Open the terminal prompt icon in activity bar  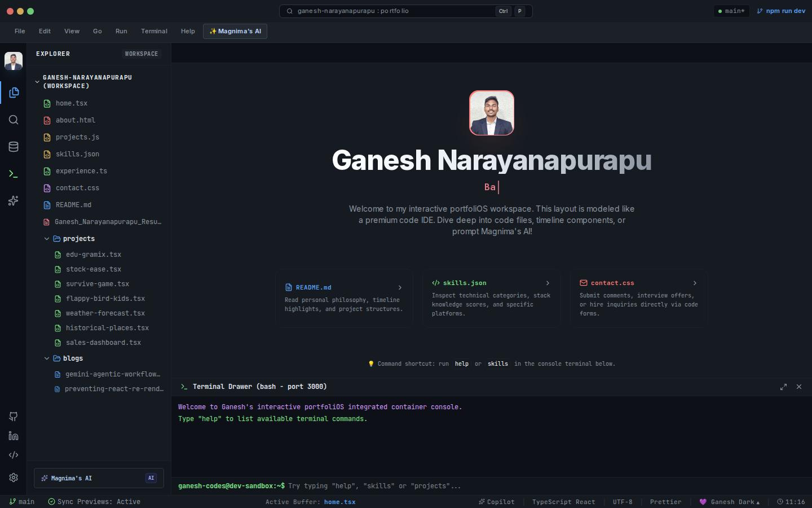pyautogui.click(x=14, y=174)
